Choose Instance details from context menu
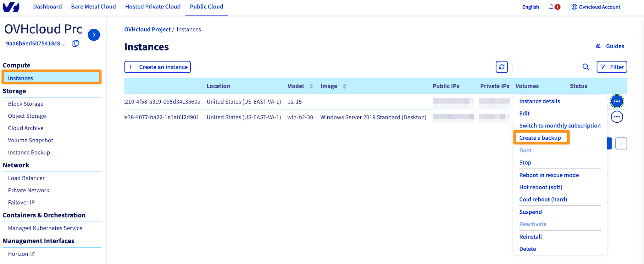 click(x=540, y=101)
